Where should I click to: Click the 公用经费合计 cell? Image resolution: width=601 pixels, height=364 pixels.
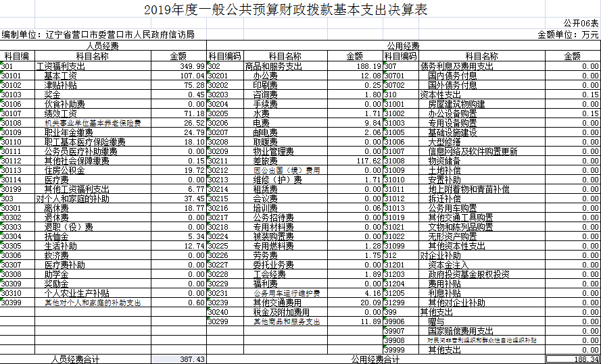[x=376, y=359]
